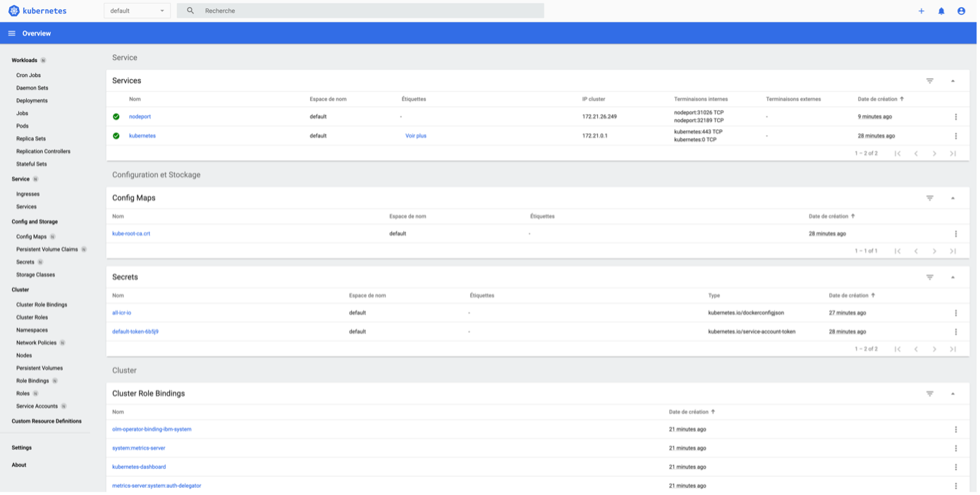Open Cluster Role Bindings in sidebar
The width and height of the screenshot is (980, 495).
tap(42, 305)
